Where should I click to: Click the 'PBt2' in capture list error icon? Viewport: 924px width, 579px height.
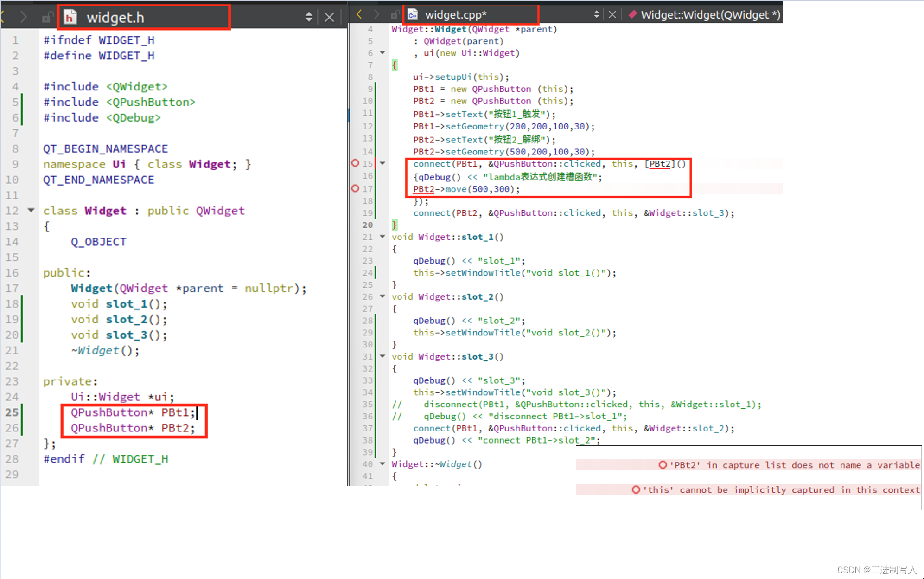coord(663,465)
